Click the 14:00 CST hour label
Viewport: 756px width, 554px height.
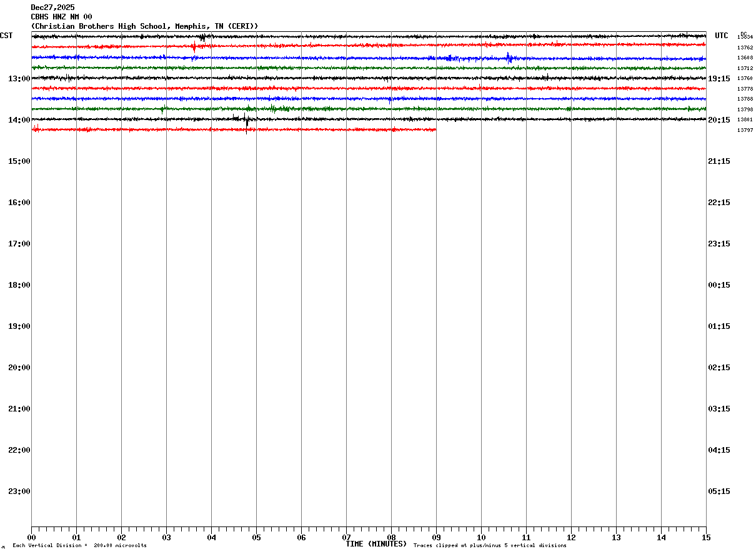tap(19, 119)
